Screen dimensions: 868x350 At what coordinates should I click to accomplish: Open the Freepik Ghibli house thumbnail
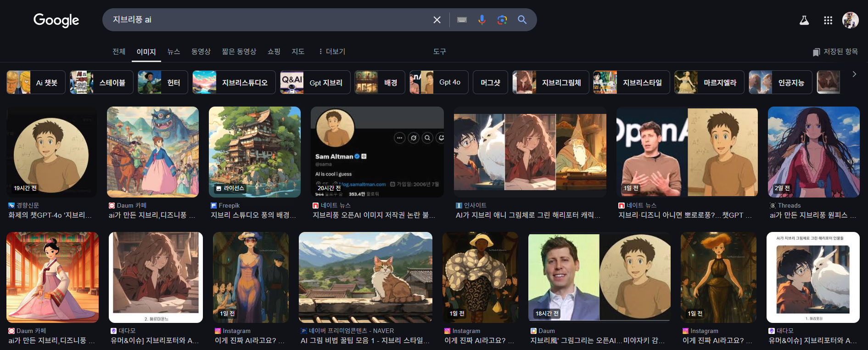click(255, 152)
